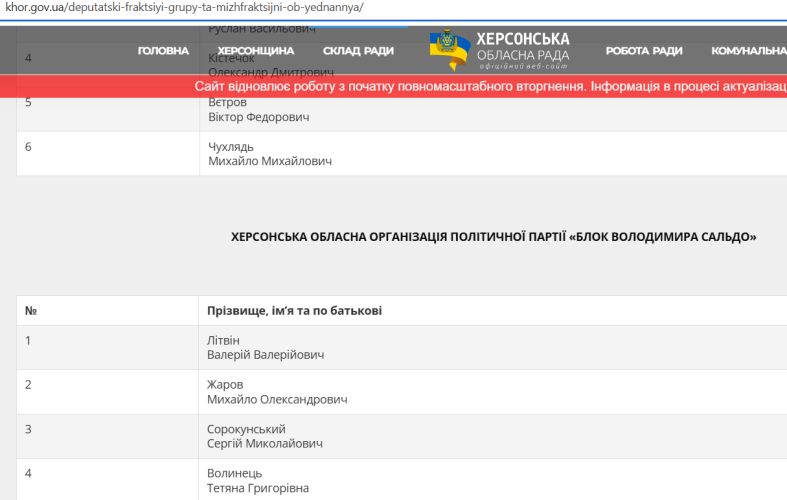Screen dimensions: 787x500
Task: Click row number 1 next to Літвін
Action: [x=28, y=340]
